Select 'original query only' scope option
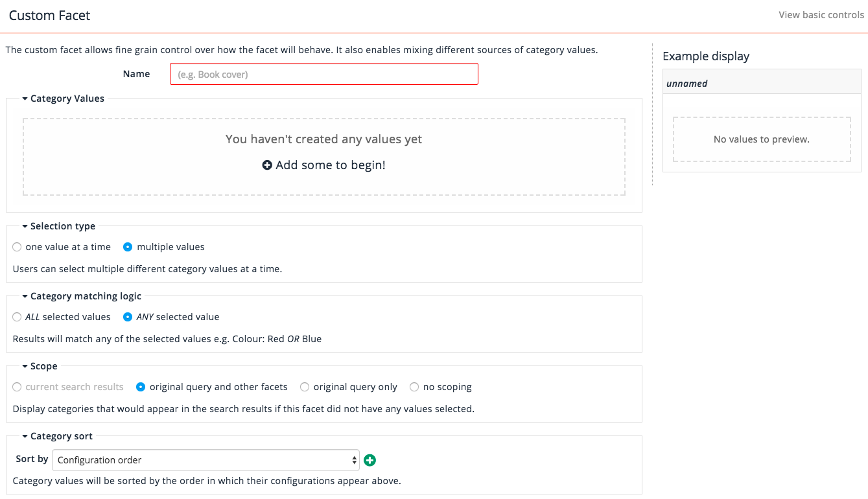 305,387
